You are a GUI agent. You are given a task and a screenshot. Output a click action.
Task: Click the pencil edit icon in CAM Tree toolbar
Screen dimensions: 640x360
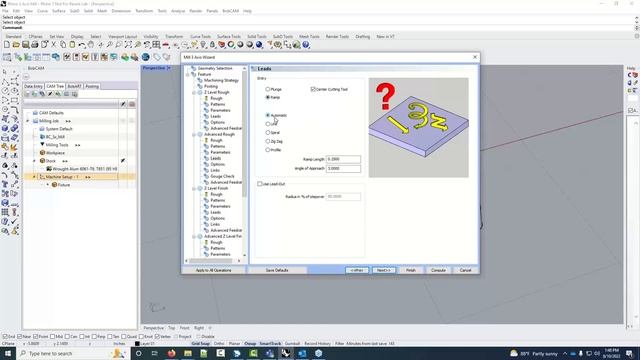point(50,94)
